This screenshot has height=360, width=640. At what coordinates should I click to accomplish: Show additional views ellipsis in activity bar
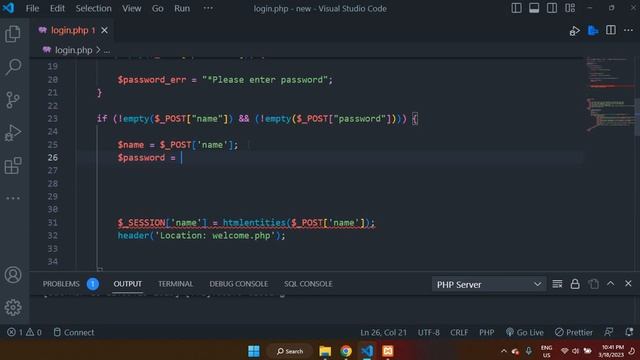pyautogui.click(x=13, y=198)
